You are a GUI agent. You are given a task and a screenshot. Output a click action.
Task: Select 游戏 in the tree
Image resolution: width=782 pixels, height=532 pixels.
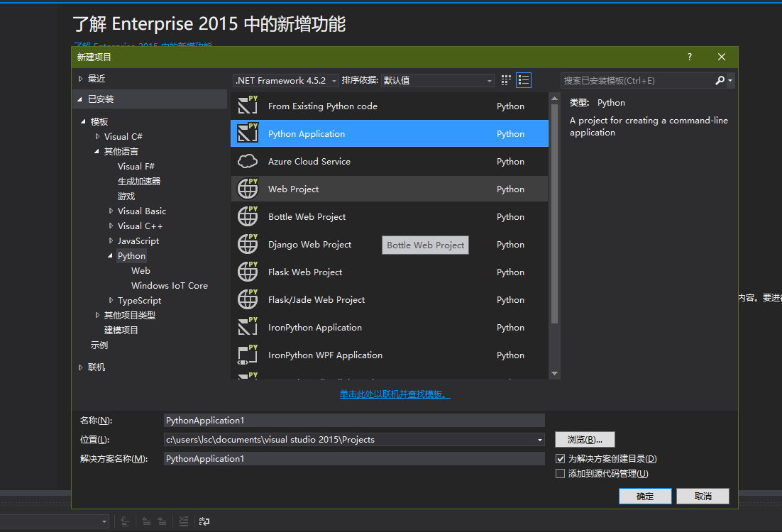point(126,196)
